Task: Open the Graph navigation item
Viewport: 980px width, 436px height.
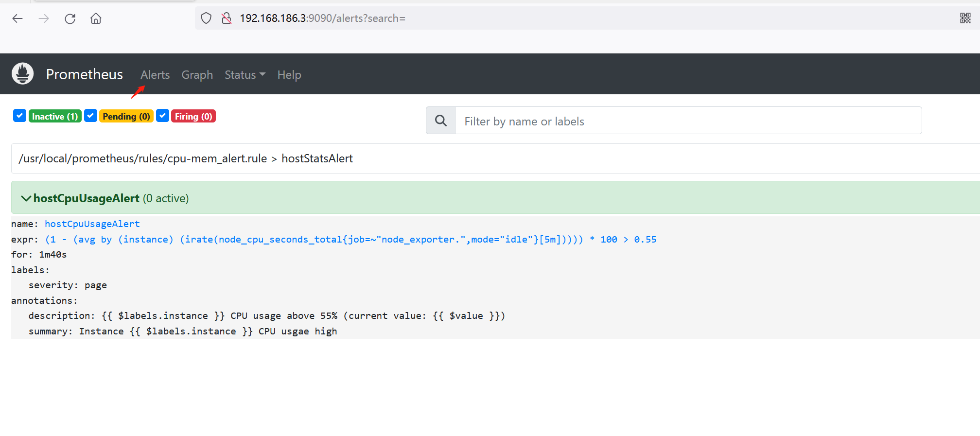Action: click(x=197, y=75)
